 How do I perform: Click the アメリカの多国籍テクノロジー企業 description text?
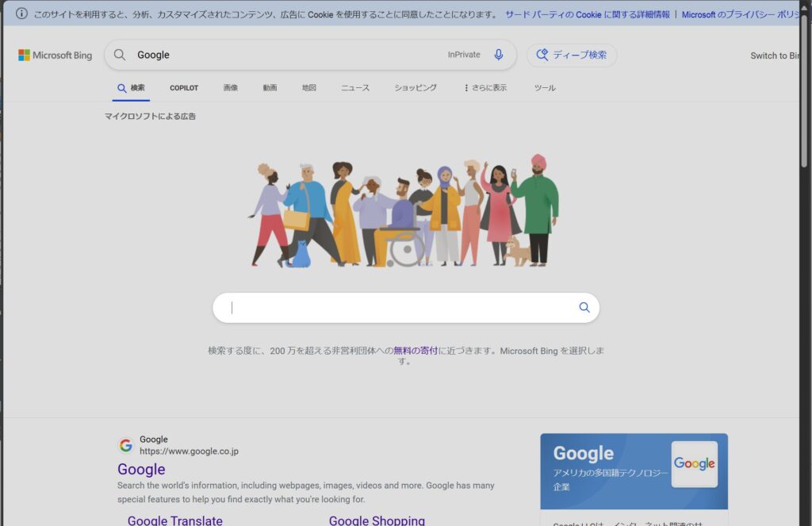click(610, 479)
